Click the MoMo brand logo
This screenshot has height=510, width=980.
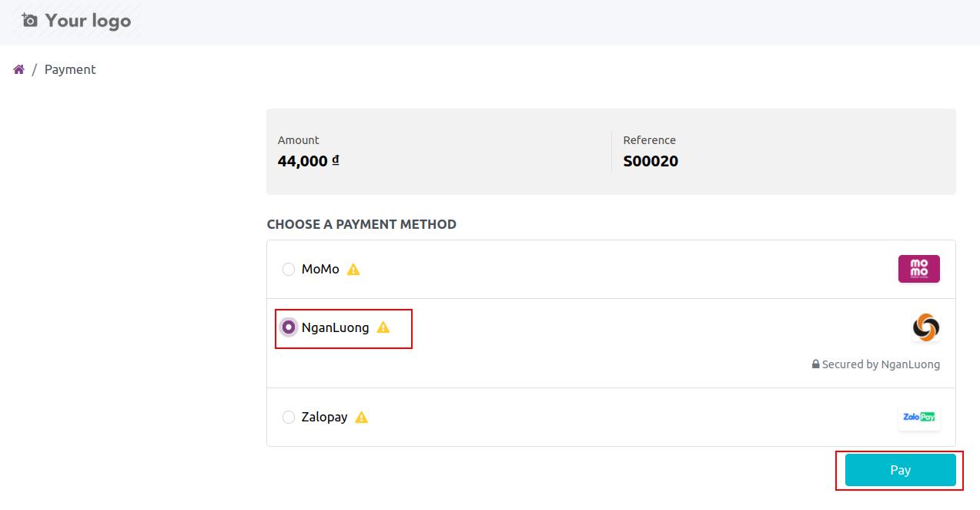(x=919, y=269)
